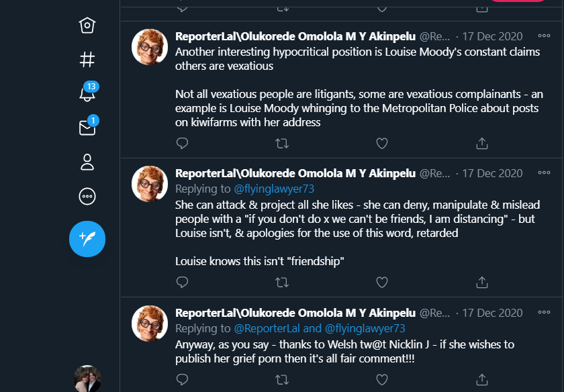The height and width of the screenshot is (392, 564).
Task: Open Messages envelope icon
Action: [x=87, y=128]
